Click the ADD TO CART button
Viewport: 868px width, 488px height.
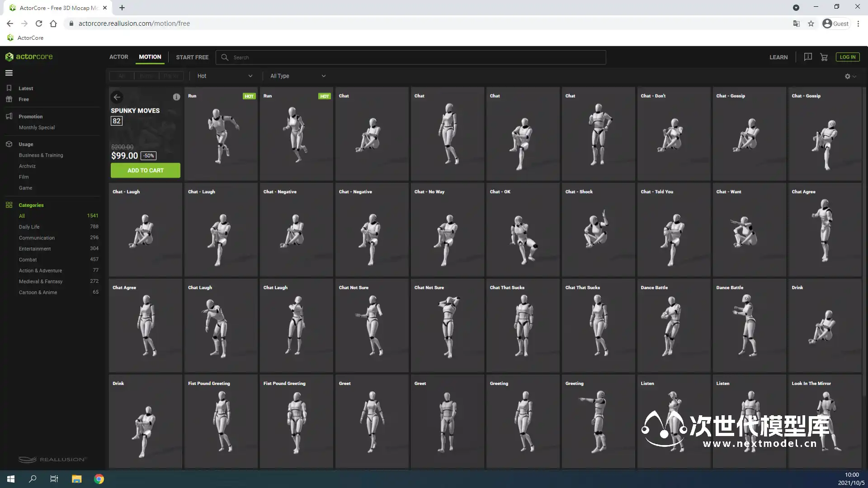click(145, 170)
